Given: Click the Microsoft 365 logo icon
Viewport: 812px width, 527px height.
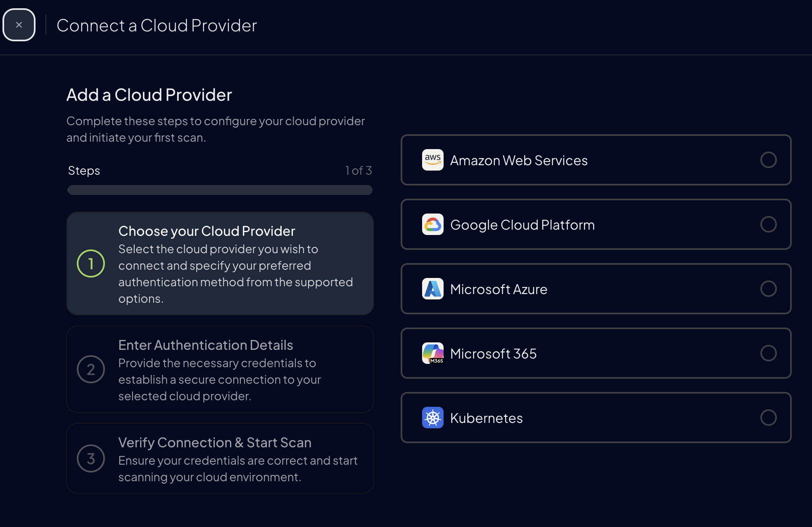Looking at the screenshot, I should [432, 353].
